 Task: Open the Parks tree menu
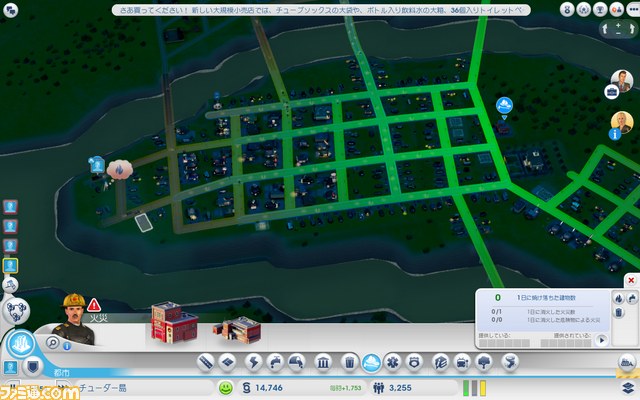484,362
